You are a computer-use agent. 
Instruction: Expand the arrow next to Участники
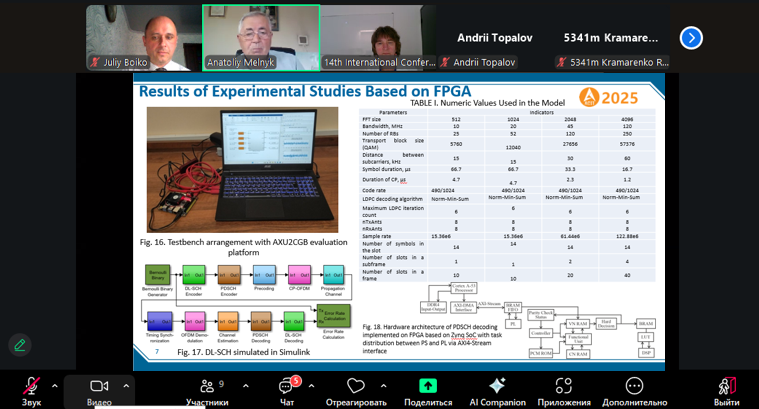pos(240,385)
